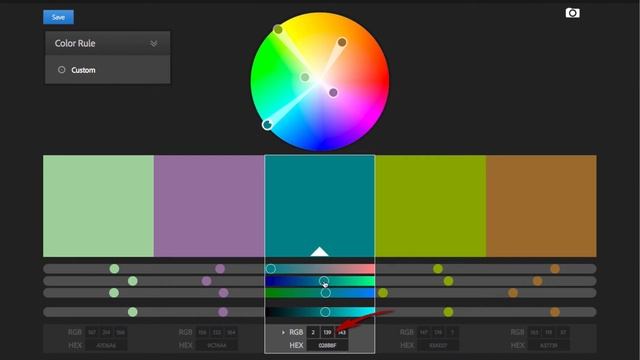Click the teal green-channel slider handle
This screenshot has width=640, height=360.
[324, 281]
